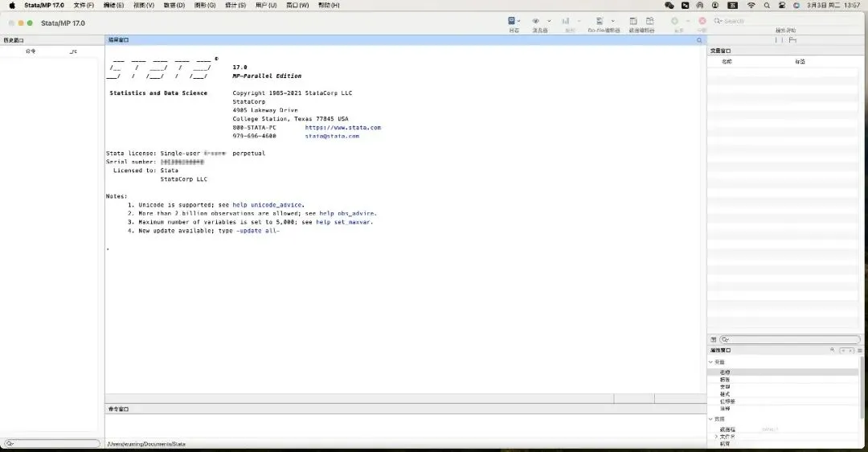Click the 名称 column header in Variables window

(x=727, y=61)
